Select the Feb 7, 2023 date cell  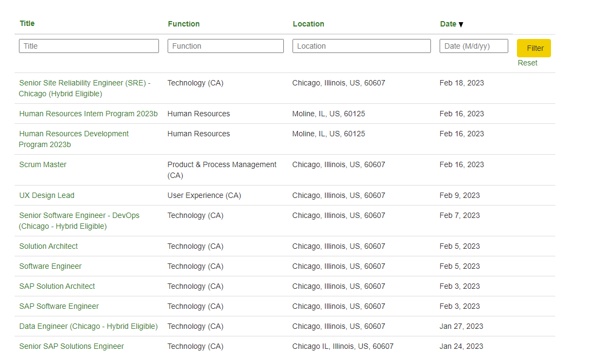click(x=460, y=215)
